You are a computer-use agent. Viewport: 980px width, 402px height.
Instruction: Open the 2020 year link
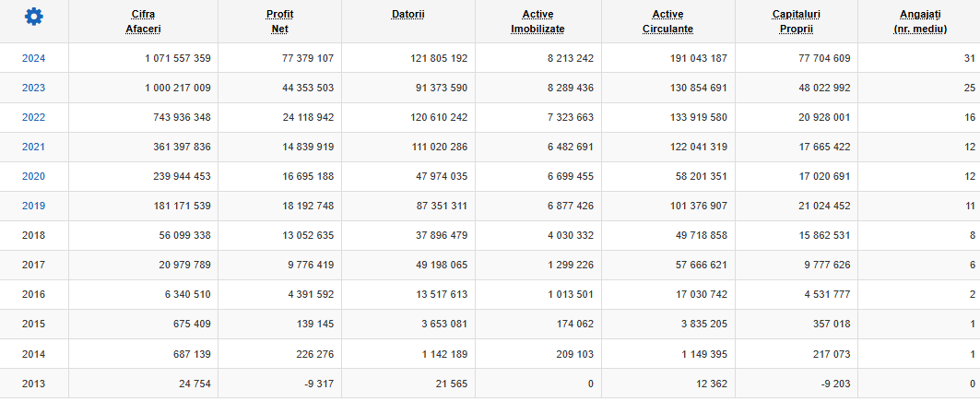34,176
